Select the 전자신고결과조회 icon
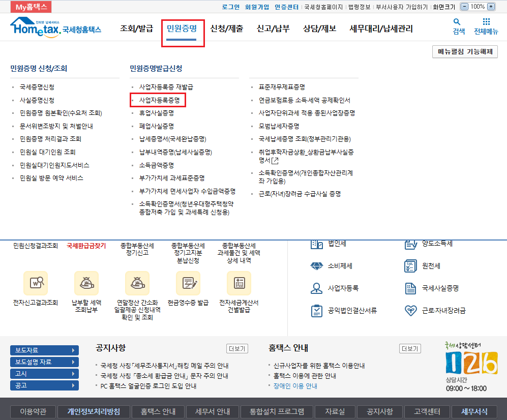This screenshot has height=420, width=507. point(35,284)
